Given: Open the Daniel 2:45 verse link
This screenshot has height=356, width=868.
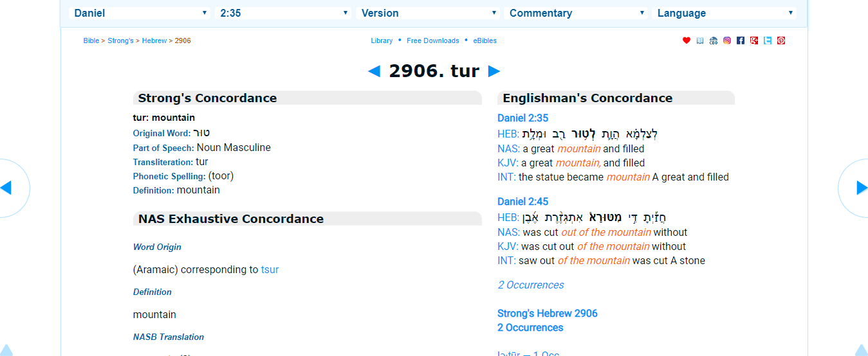Looking at the screenshot, I should [522, 202].
